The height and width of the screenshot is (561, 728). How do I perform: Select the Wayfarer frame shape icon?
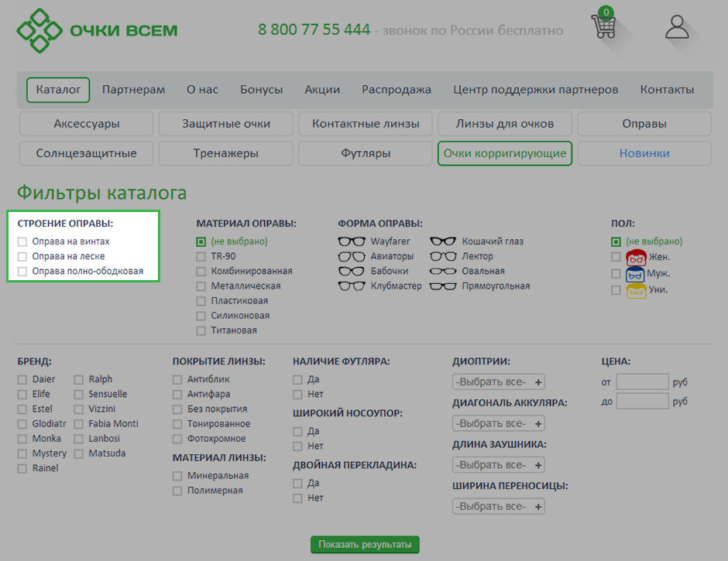tap(352, 241)
